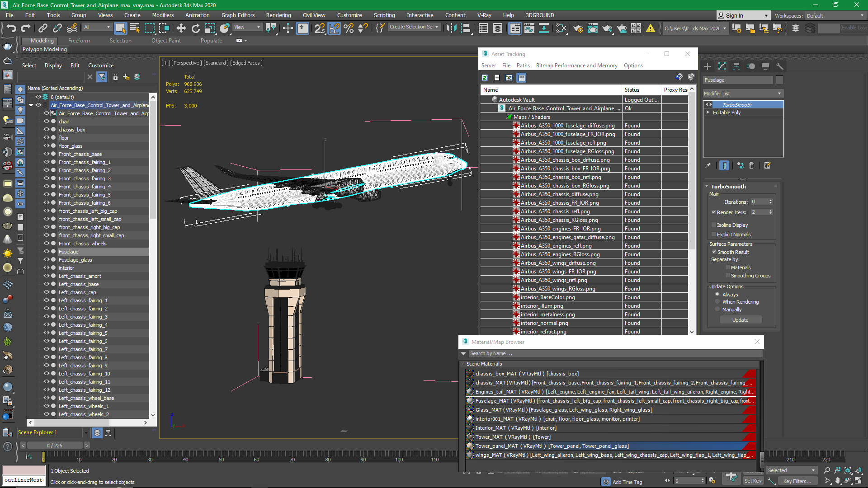Open the selection filter All dropdown
Image resolution: width=868 pixels, height=488 pixels.
[x=97, y=27]
